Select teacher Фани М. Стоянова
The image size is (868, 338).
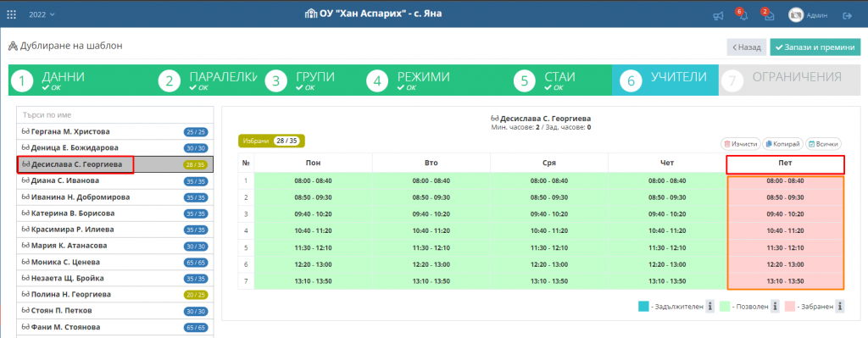pyautogui.click(x=115, y=328)
